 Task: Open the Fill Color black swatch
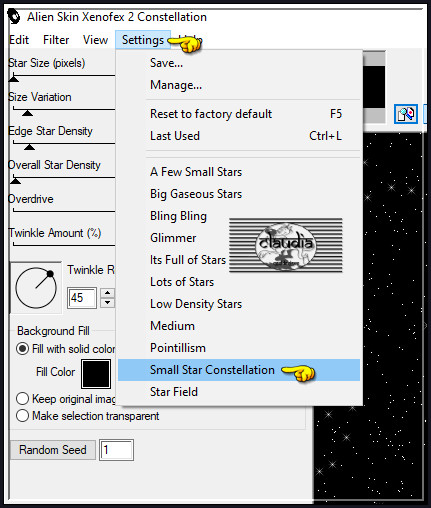point(96,374)
